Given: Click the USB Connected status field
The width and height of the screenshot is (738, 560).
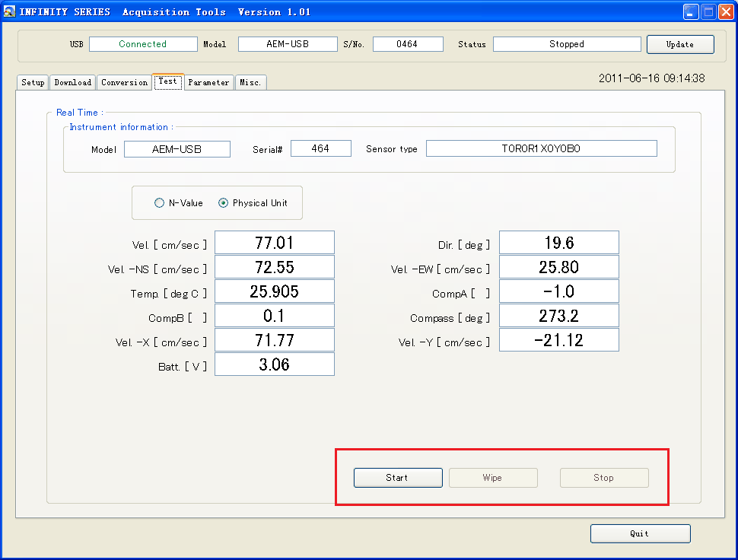Looking at the screenshot, I should click(142, 44).
